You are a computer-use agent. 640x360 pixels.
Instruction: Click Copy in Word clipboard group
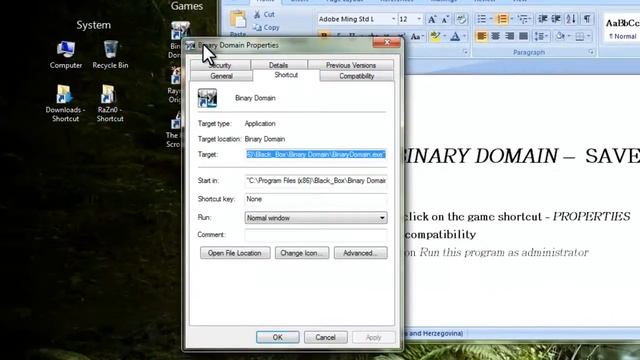pos(266,27)
